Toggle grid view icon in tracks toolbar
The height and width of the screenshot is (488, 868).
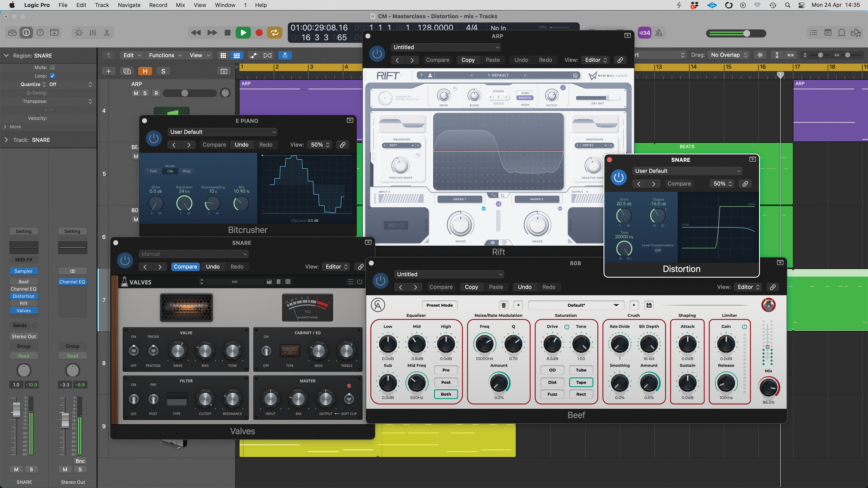pos(223,55)
